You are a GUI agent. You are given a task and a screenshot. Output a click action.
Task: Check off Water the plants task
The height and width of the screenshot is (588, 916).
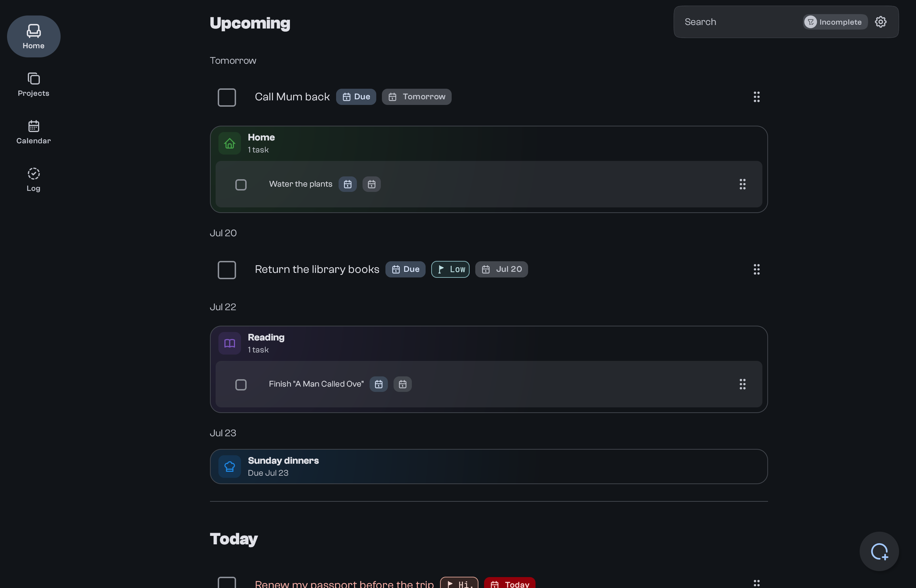pos(241,185)
